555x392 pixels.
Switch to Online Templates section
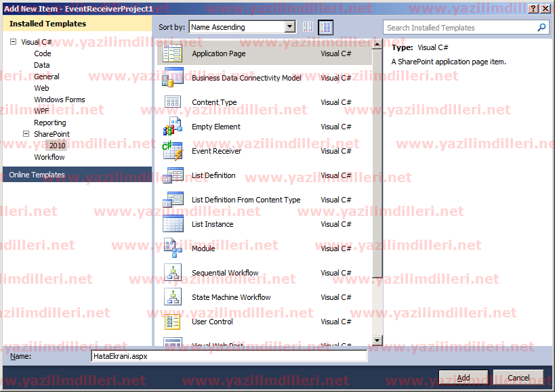click(x=77, y=174)
